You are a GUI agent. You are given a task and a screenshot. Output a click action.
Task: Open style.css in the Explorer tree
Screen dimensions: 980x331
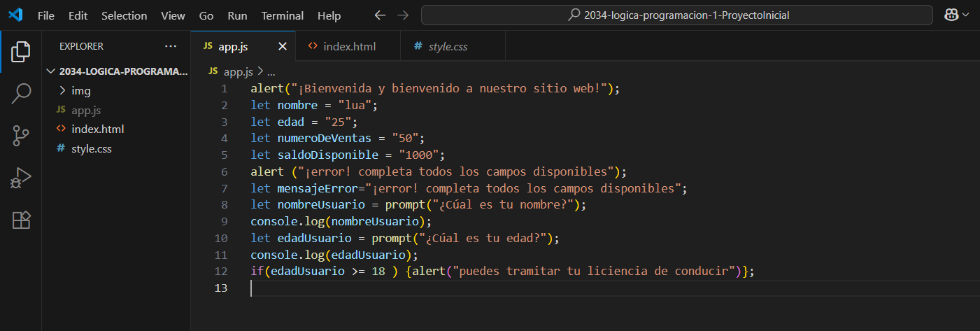[116, 148]
